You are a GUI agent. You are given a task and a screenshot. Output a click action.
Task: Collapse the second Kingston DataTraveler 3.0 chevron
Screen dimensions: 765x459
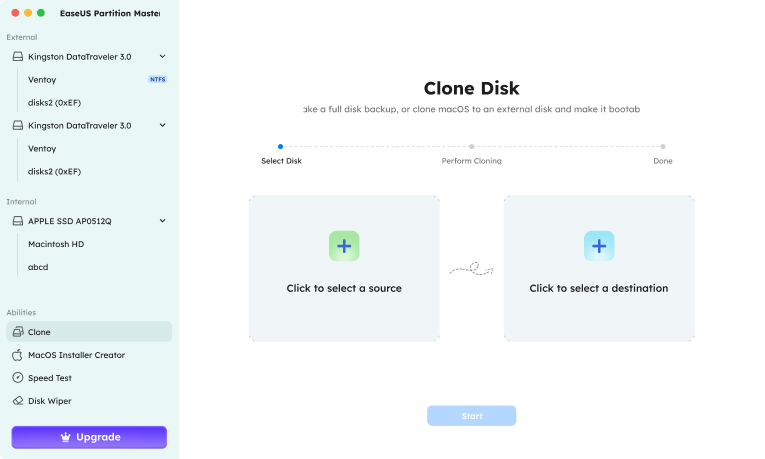coord(163,125)
